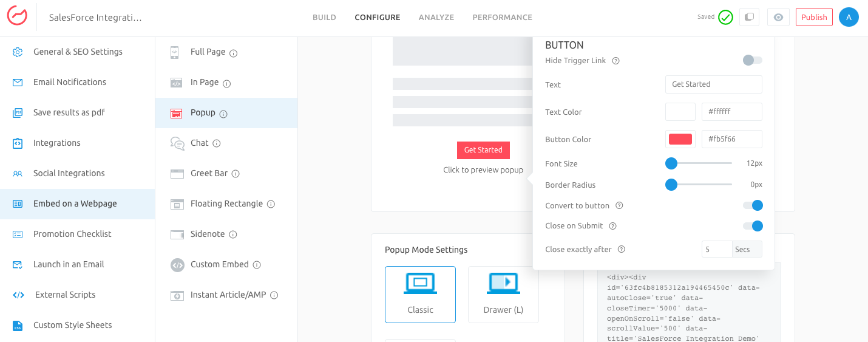Click info icon next to Popup option
The height and width of the screenshot is (342, 868).
coord(223,114)
